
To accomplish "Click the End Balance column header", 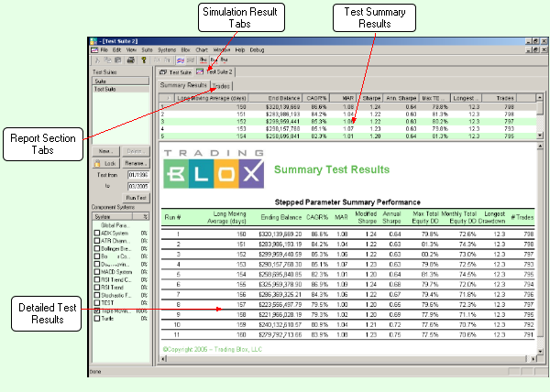I will coord(275,98).
